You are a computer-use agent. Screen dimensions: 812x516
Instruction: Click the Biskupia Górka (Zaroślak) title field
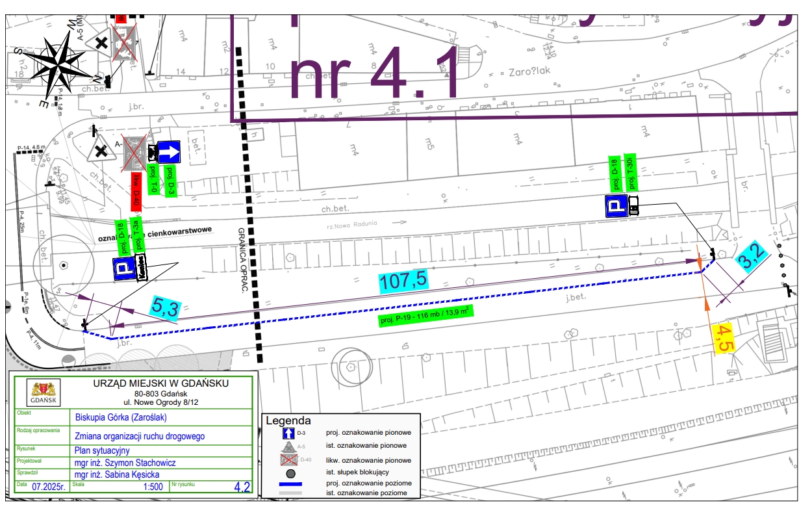(118, 417)
